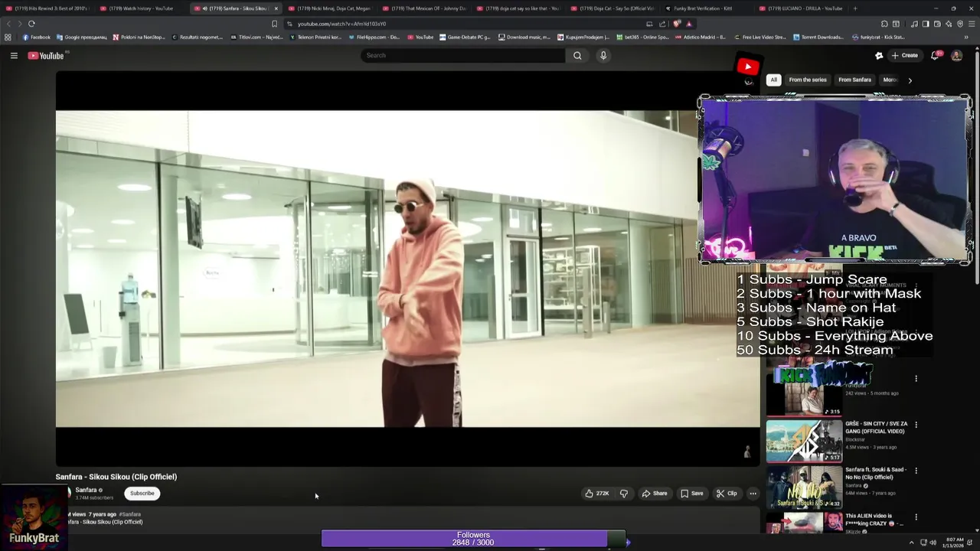Go to the YouTube home logo
The height and width of the screenshot is (551, 980).
(46, 55)
